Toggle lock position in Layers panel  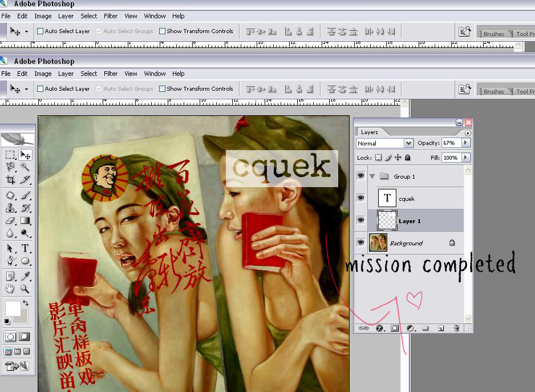tap(398, 157)
